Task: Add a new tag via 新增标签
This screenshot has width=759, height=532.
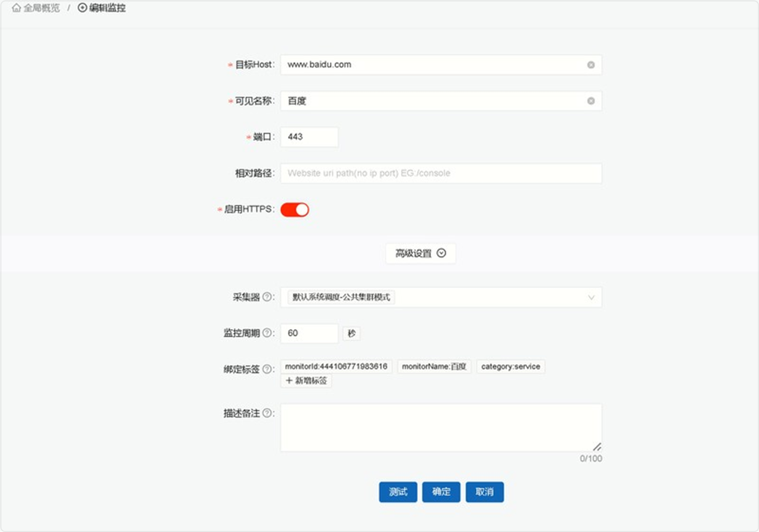Action: tap(306, 381)
